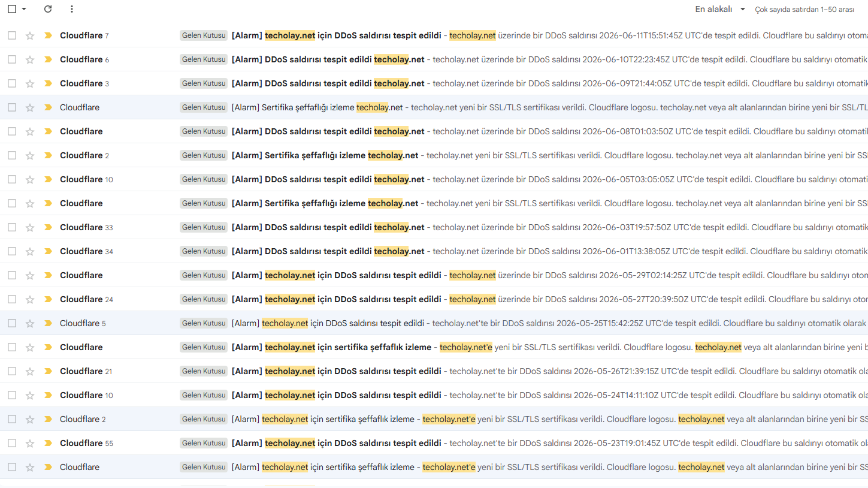The height and width of the screenshot is (488, 868).
Task: Star the email dated 2026-06-08T01:03:50Z
Action: pyautogui.click(x=30, y=131)
